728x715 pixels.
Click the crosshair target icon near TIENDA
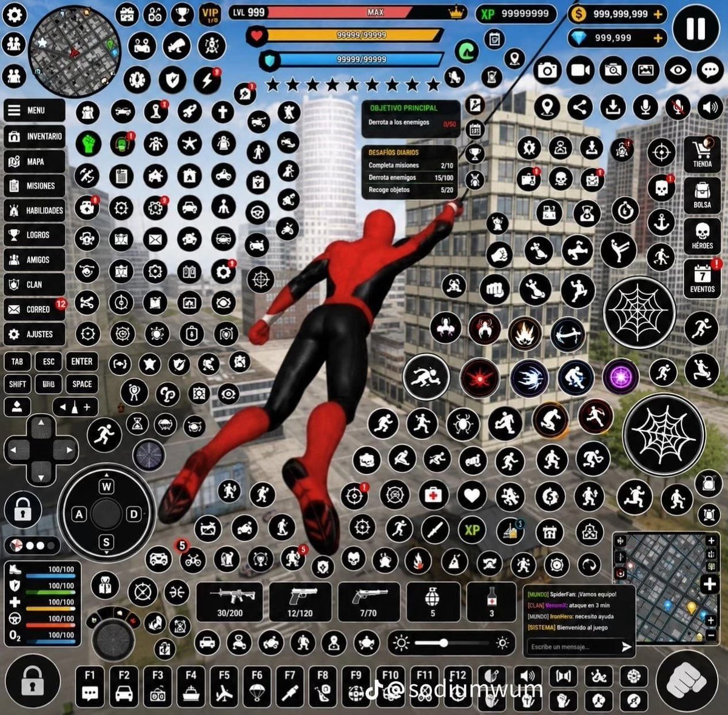click(661, 152)
